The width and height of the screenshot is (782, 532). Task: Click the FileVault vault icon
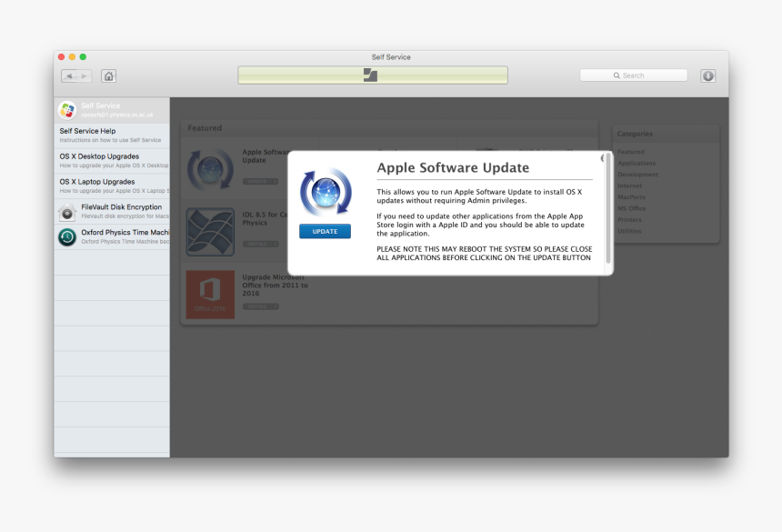point(67,211)
